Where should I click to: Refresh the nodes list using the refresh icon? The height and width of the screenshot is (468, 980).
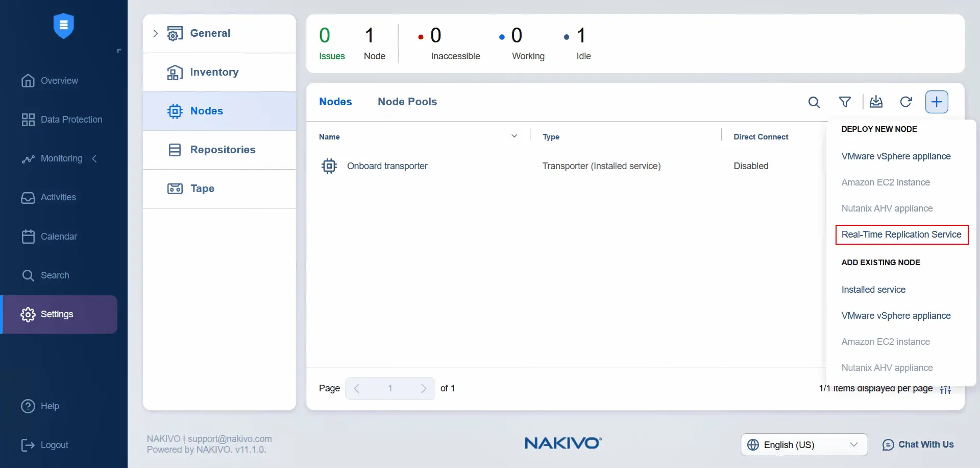906,102
